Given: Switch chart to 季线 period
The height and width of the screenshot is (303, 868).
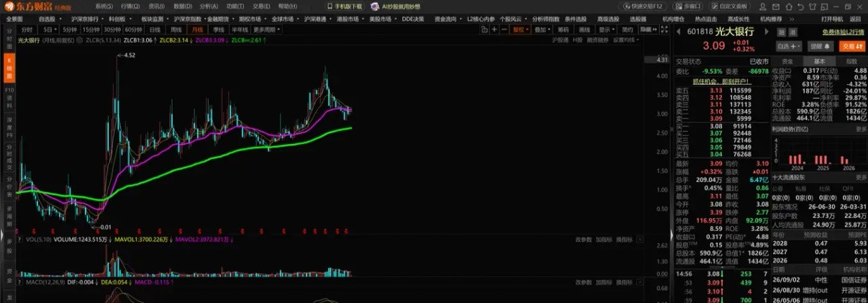Looking at the screenshot, I should (x=219, y=30).
